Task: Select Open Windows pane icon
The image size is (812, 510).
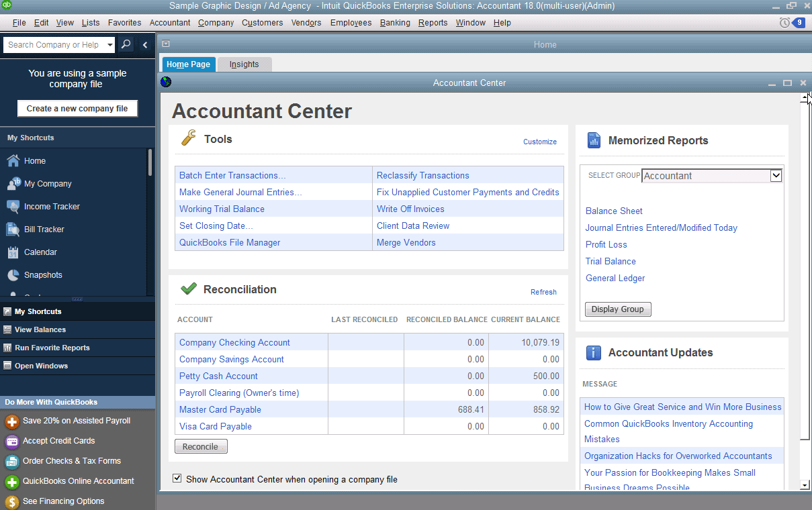Action: (7, 366)
